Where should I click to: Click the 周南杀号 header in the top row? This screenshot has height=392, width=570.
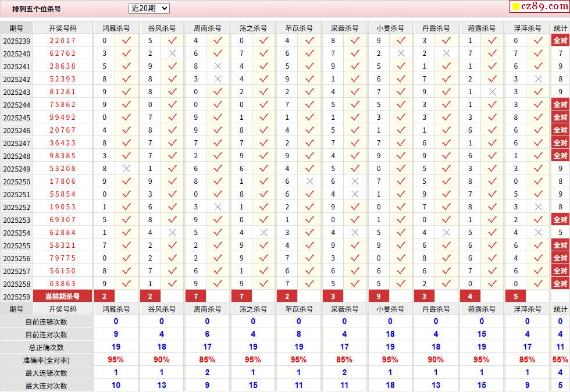pyautogui.click(x=207, y=28)
